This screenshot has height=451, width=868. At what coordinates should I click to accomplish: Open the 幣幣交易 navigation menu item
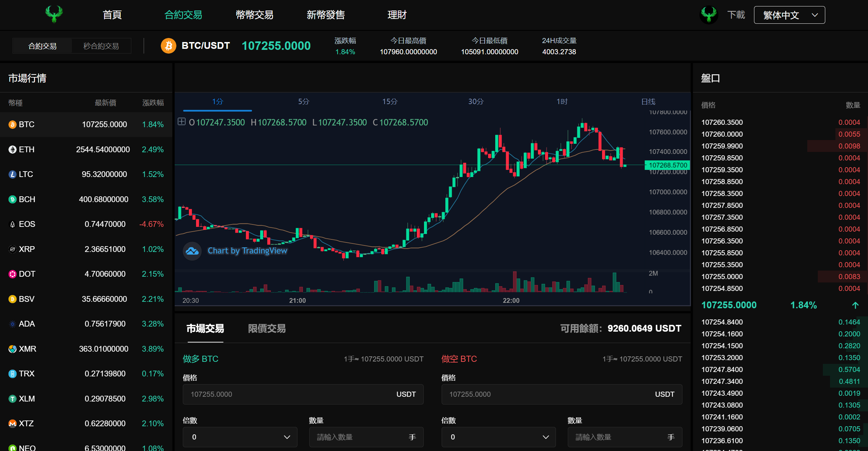(254, 15)
